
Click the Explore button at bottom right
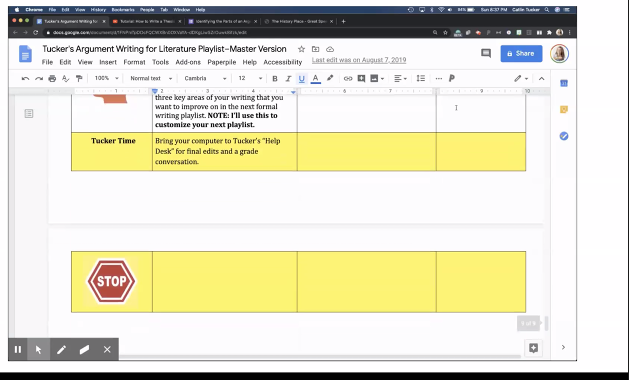533,348
